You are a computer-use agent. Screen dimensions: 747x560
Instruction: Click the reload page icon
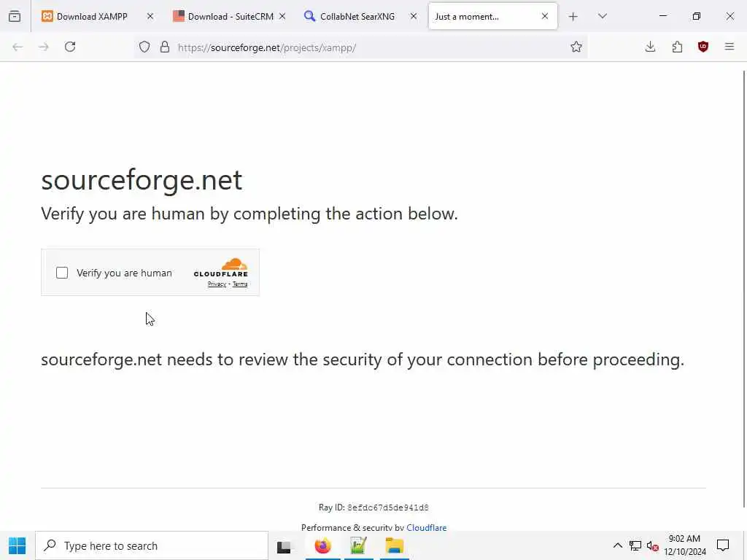(x=70, y=47)
